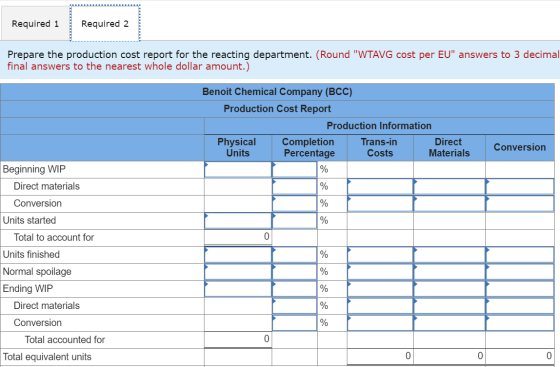560x367 pixels.
Task: Click second Direct materials Trans-in Costs cell
Action: tap(380, 306)
